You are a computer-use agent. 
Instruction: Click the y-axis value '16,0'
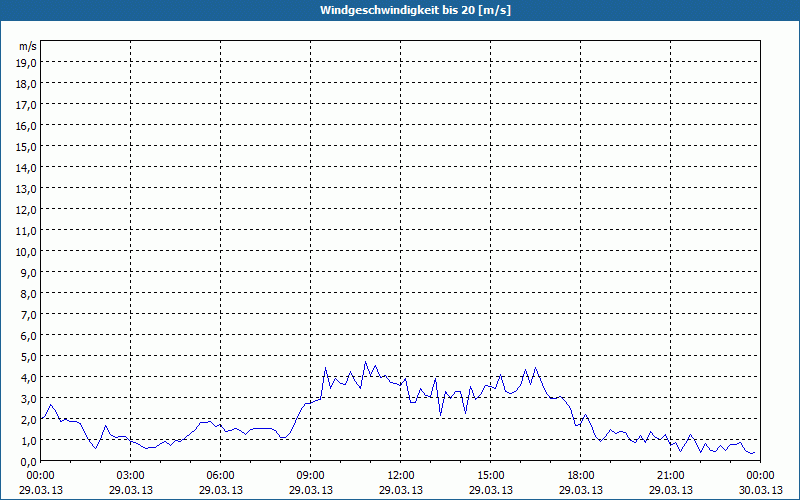pos(26,126)
